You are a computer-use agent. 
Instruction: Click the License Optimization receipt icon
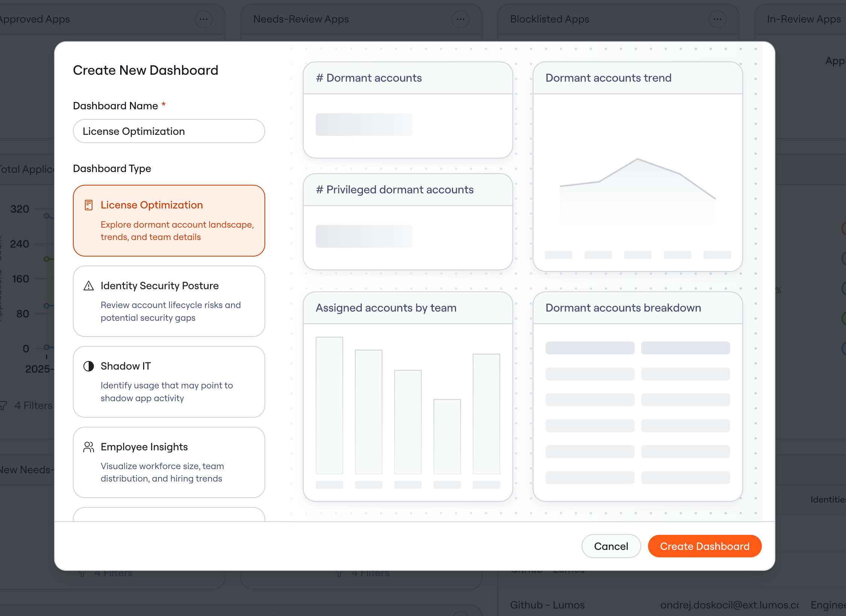pos(89,205)
